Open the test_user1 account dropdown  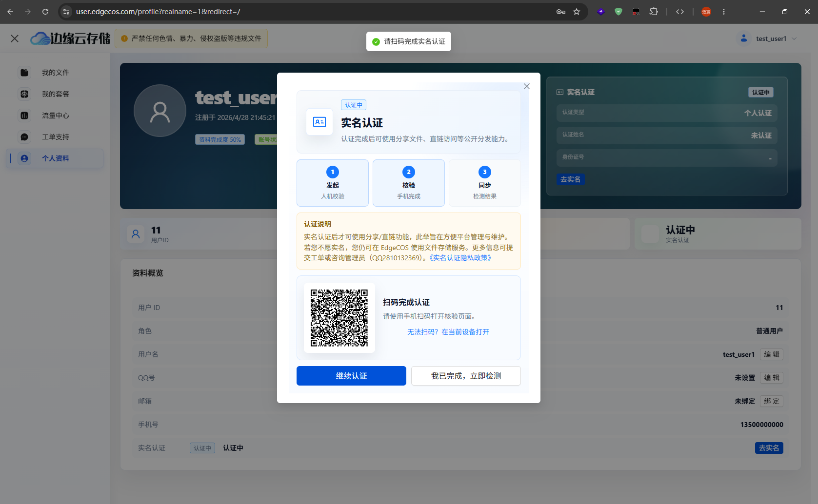point(769,39)
